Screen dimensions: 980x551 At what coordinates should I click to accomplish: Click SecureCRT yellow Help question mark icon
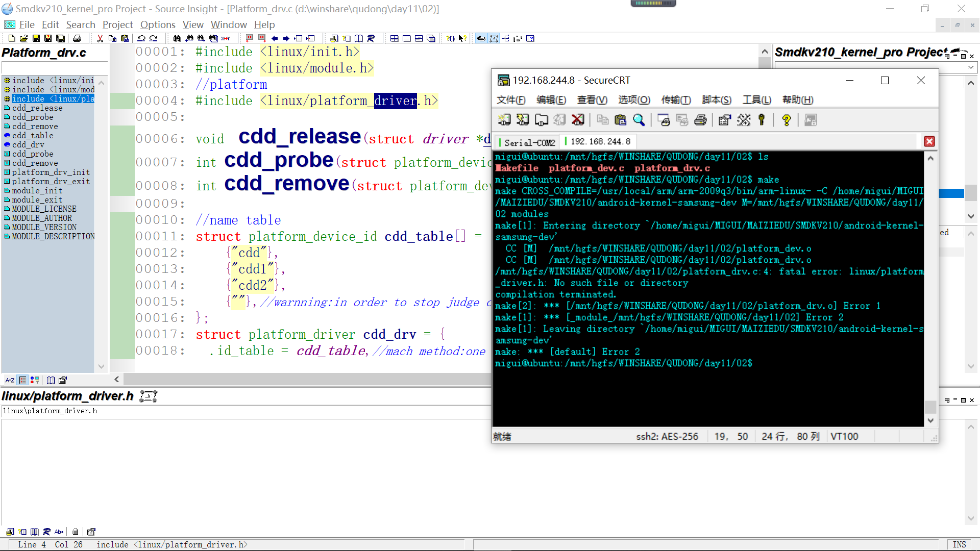(786, 120)
